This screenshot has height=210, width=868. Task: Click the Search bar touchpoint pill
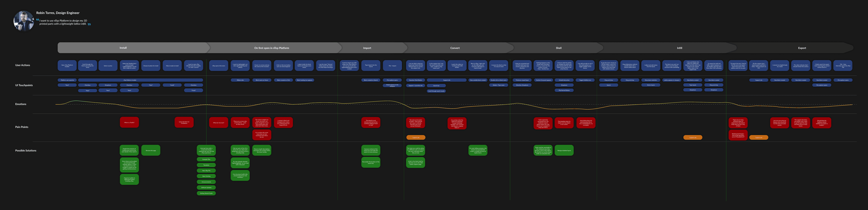(436, 86)
